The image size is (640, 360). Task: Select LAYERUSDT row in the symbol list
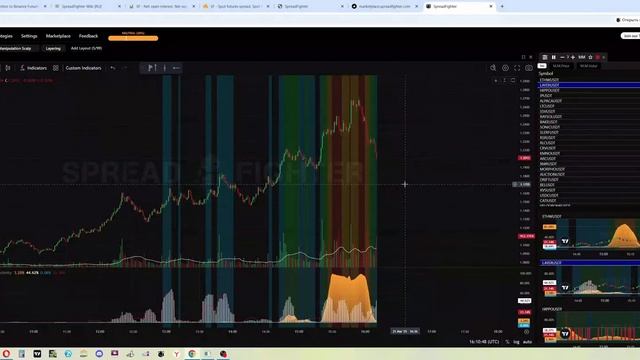point(589,85)
